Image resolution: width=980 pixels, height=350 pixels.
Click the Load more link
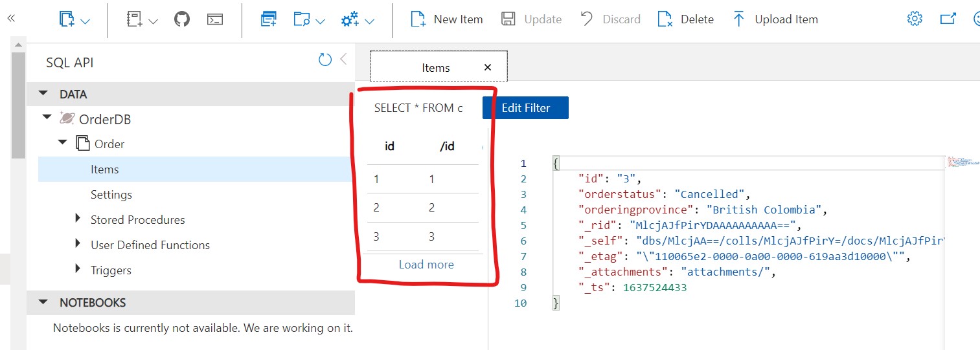tap(426, 265)
